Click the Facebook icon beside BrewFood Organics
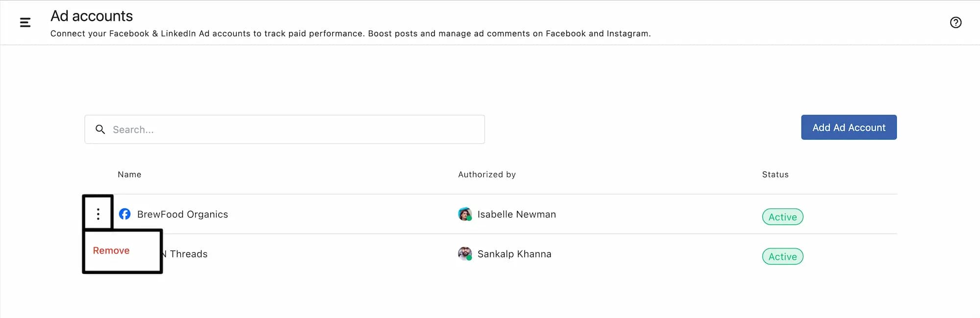The image size is (980, 318). [x=125, y=214]
